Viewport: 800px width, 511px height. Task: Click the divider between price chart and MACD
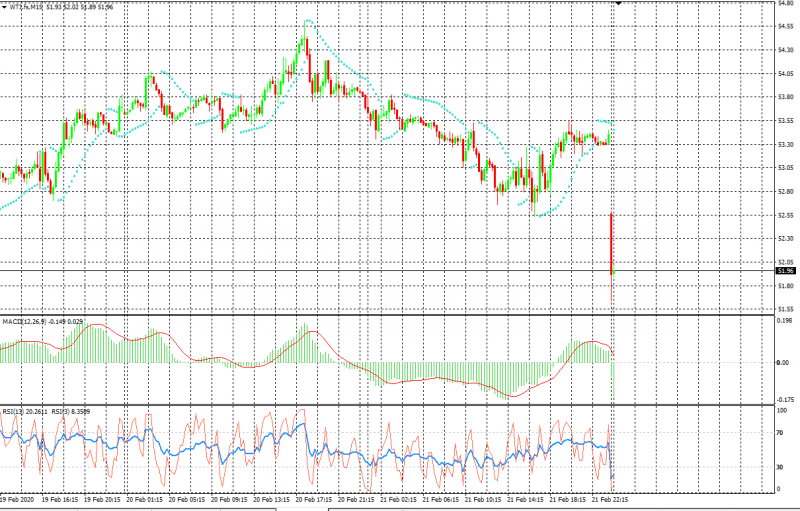(400, 315)
